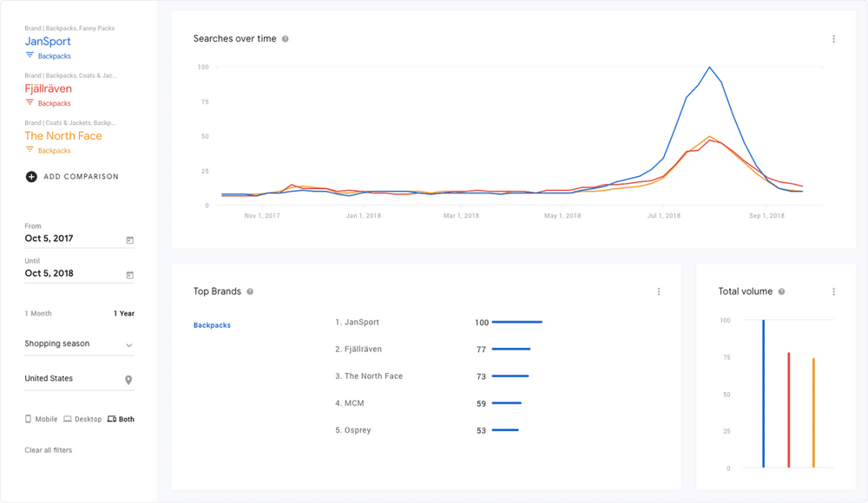This screenshot has height=503, width=868.
Task: Click Add Comparison button label
Action: point(81,177)
